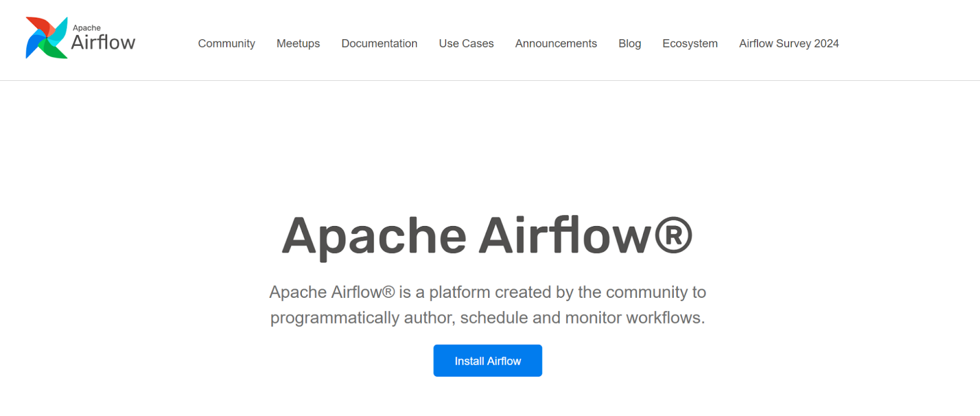Open the Ecosystem nav item
Image resolution: width=980 pixels, height=416 pixels.
click(690, 43)
